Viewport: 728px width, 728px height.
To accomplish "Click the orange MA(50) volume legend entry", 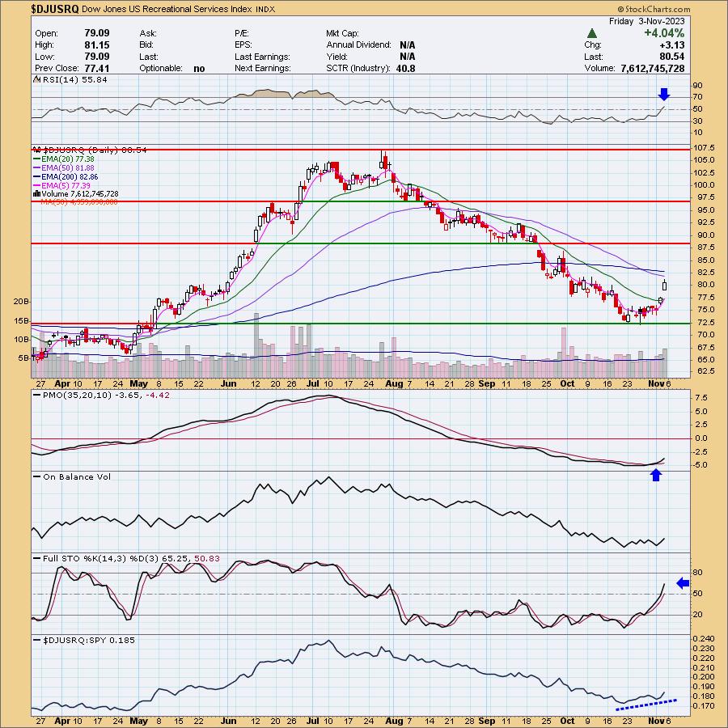I will [x=79, y=202].
